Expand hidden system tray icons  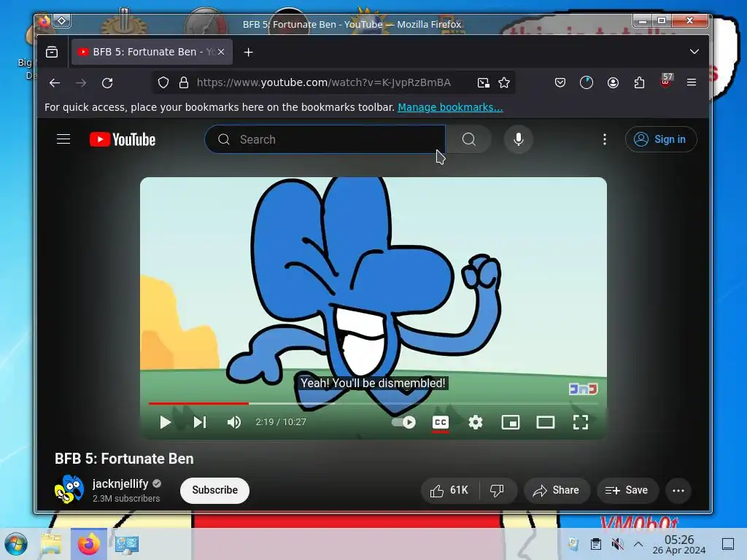coord(638,544)
